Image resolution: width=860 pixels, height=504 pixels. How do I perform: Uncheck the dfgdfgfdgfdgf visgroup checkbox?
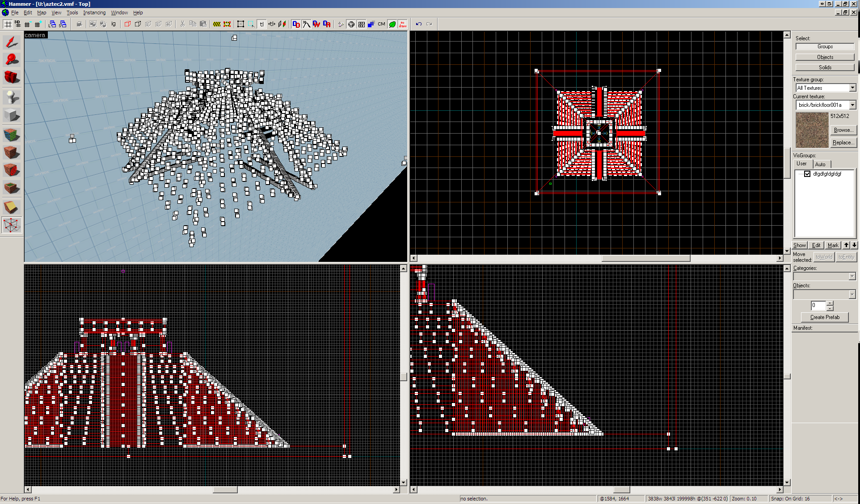click(x=807, y=174)
